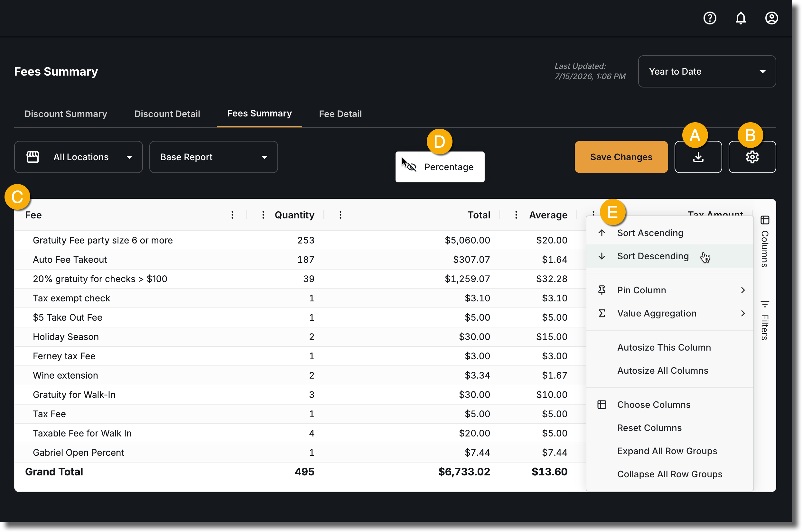Open the Fee column menu dots
The image size is (802, 532).
click(232, 215)
